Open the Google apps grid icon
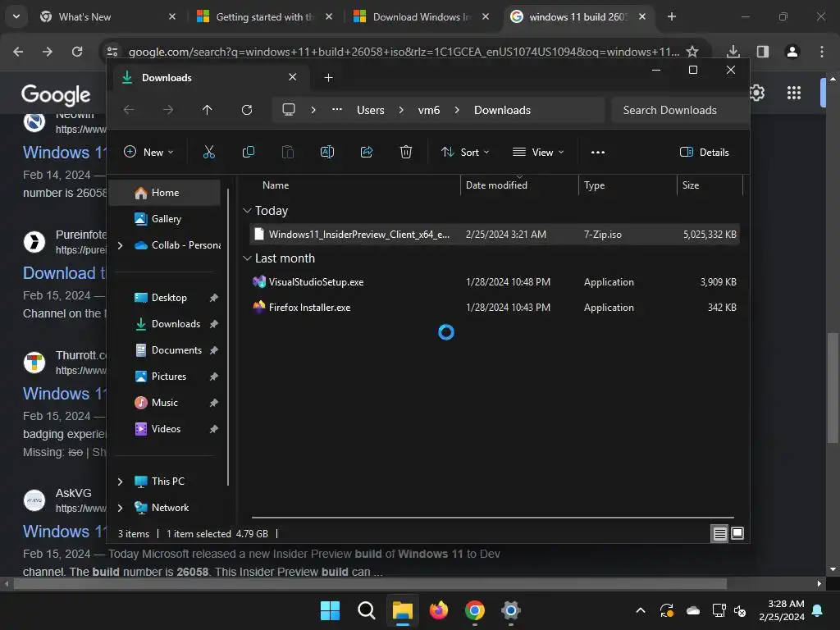Image resolution: width=840 pixels, height=630 pixels. tap(794, 93)
